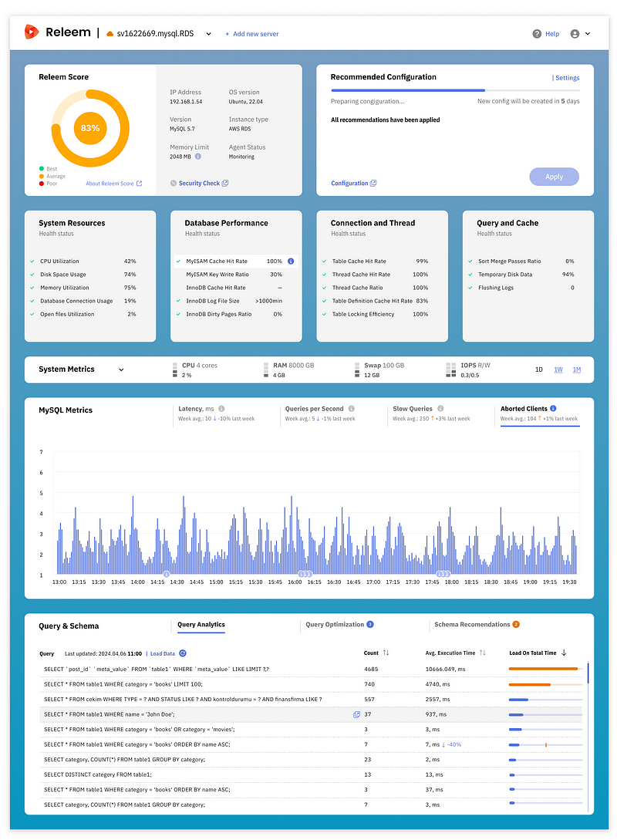This screenshot has height=840, width=617.
Task: Click Table Definition Cache Hit Rate row
Action: click(376, 301)
